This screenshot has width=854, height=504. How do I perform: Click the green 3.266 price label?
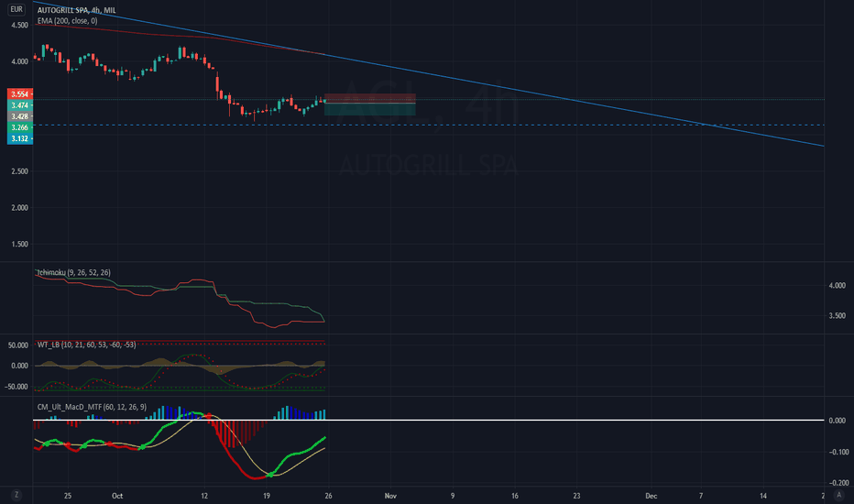click(20, 127)
